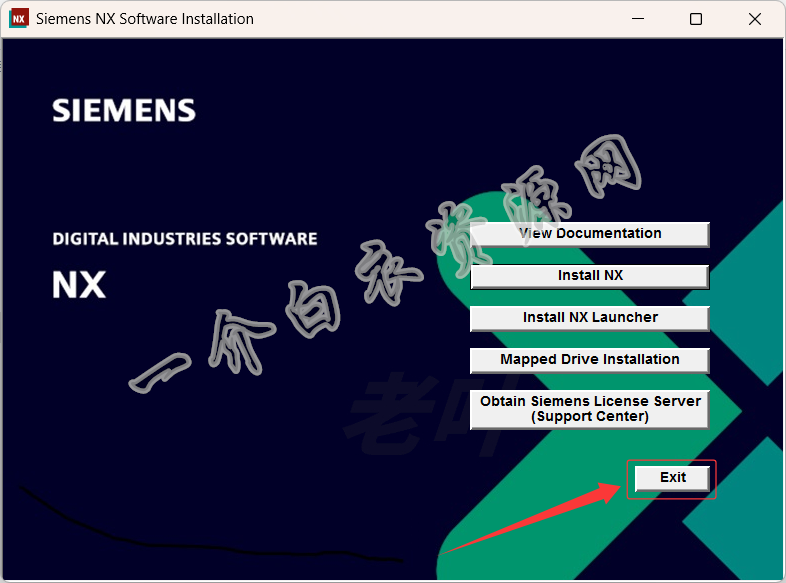Open Obtain Siemens License Server button

coord(590,409)
